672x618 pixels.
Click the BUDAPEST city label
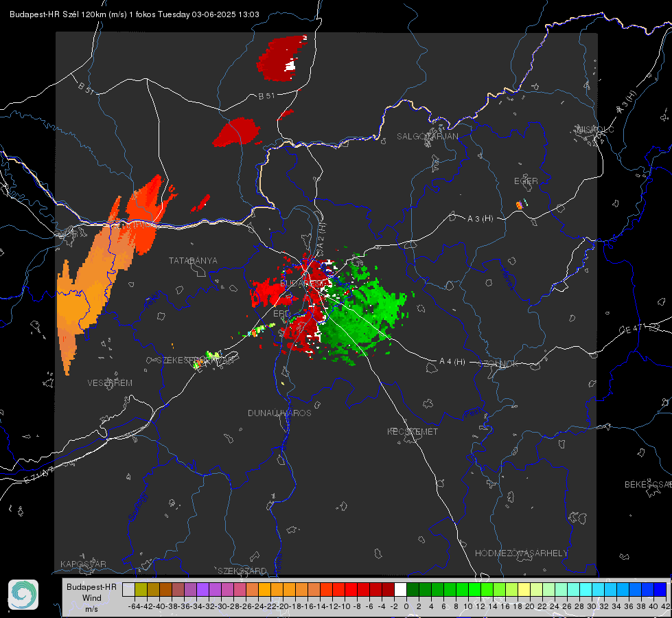click(x=302, y=284)
